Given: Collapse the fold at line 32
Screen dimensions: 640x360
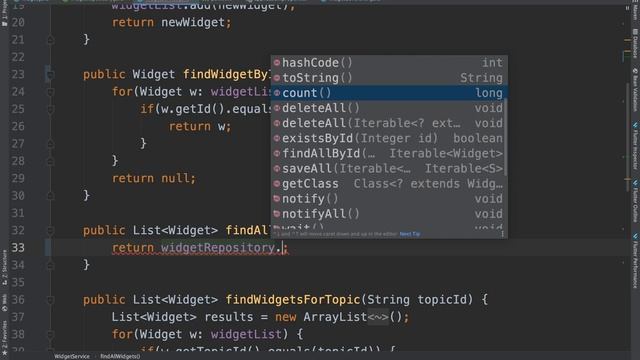Looking at the screenshot, I should (x=51, y=231).
